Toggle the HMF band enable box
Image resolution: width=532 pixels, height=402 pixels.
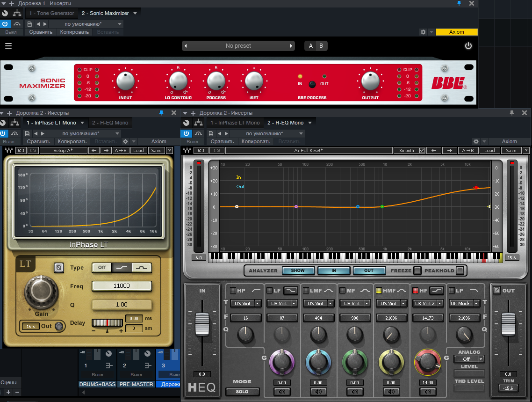click(379, 290)
